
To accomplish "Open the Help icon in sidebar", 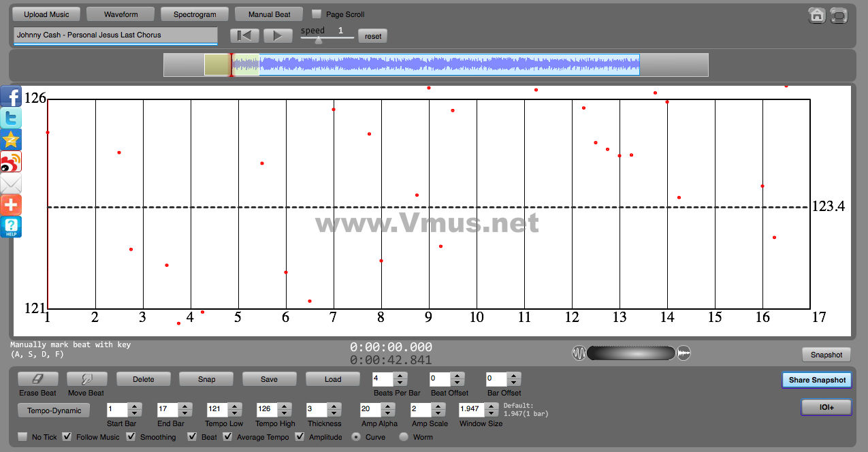I will click(x=11, y=227).
